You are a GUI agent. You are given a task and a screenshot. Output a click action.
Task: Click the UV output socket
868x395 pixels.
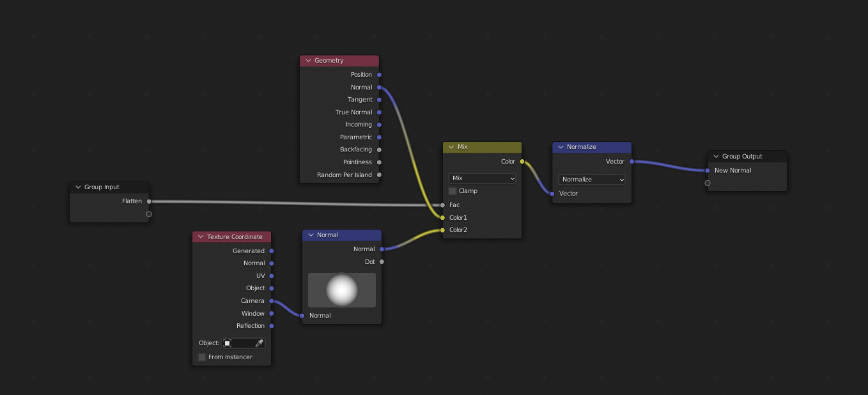tap(271, 276)
